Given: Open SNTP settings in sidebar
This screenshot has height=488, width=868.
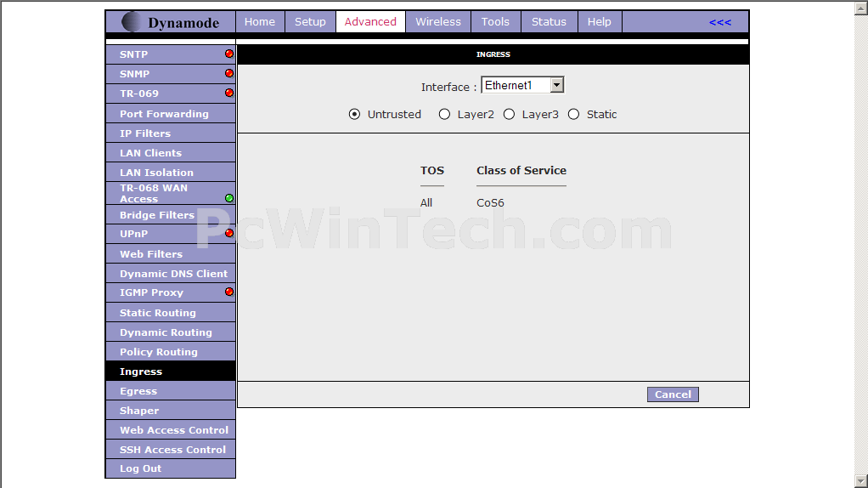Looking at the screenshot, I should pyautogui.click(x=170, y=54).
